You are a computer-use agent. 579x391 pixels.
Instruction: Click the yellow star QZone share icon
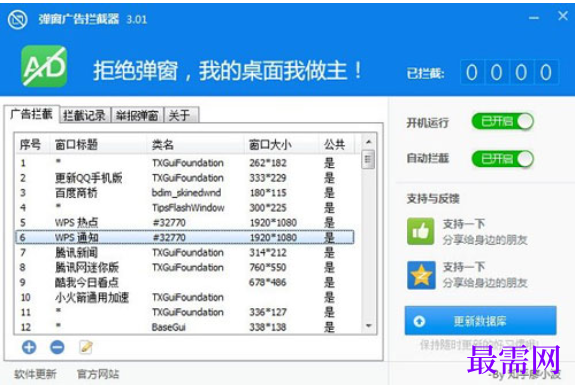pyautogui.click(x=421, y=275)
